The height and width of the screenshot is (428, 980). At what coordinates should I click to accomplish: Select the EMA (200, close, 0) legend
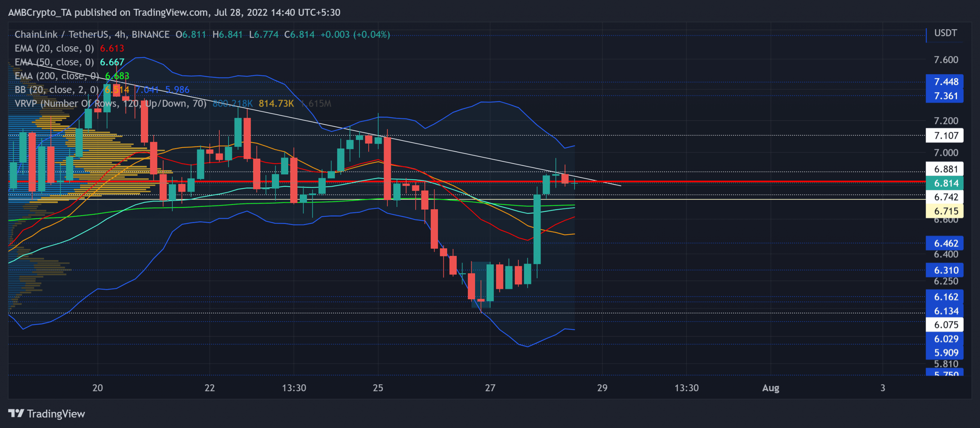[57, 76]
